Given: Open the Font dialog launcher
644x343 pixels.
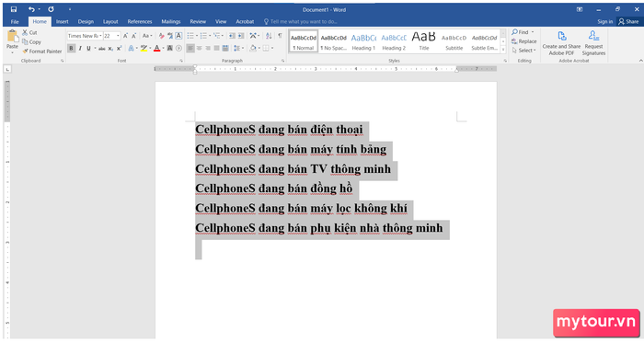Looking at the screenshot, I should coord(181,61).
